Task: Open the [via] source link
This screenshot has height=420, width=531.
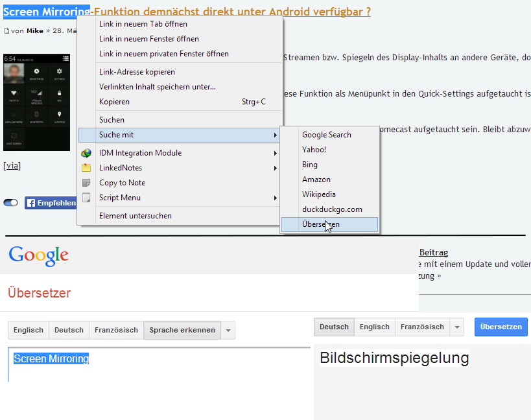Action: coord(12,166)
